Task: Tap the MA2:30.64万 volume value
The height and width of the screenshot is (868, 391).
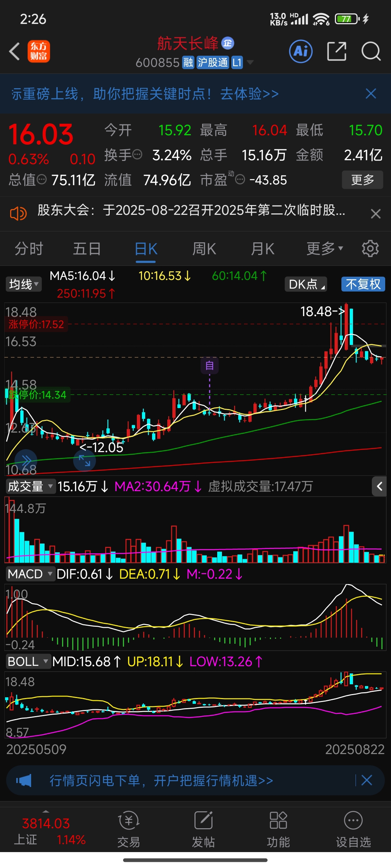Action: click(158, 486)
